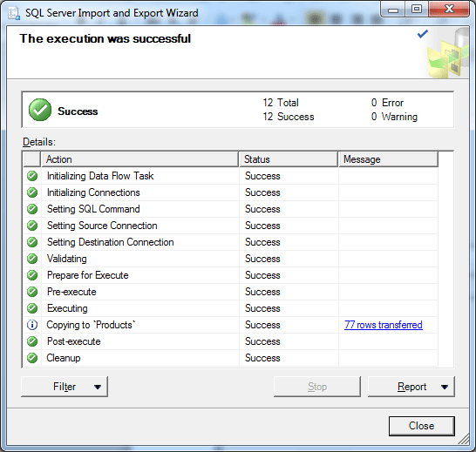Close the window with the red X

(449, 9)
